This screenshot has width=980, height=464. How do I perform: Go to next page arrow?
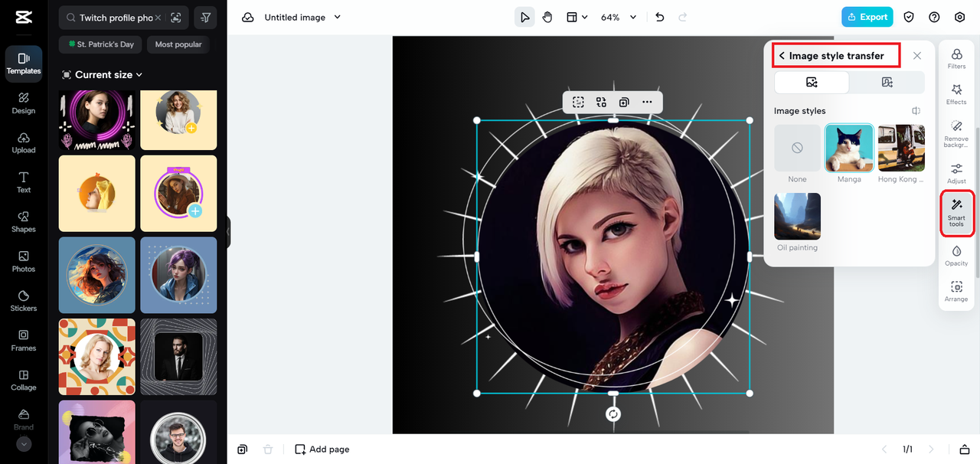(x=932, y=449)
